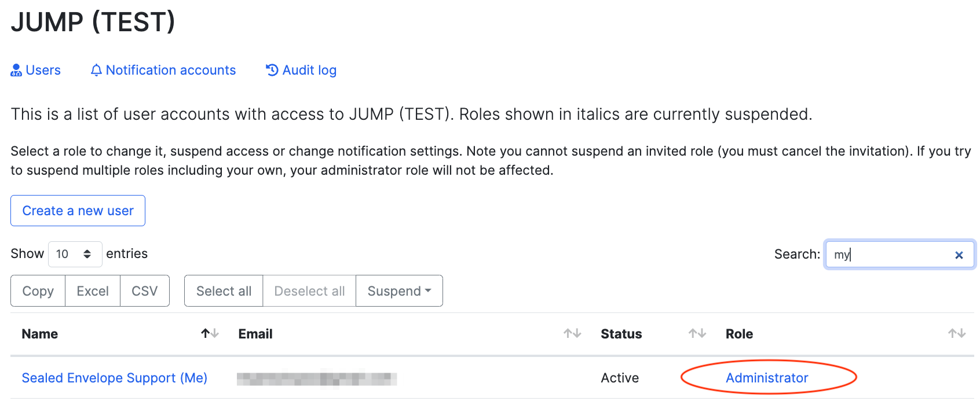
Task: Clear the search field with the x icon
Action: (x=959, y=255)
